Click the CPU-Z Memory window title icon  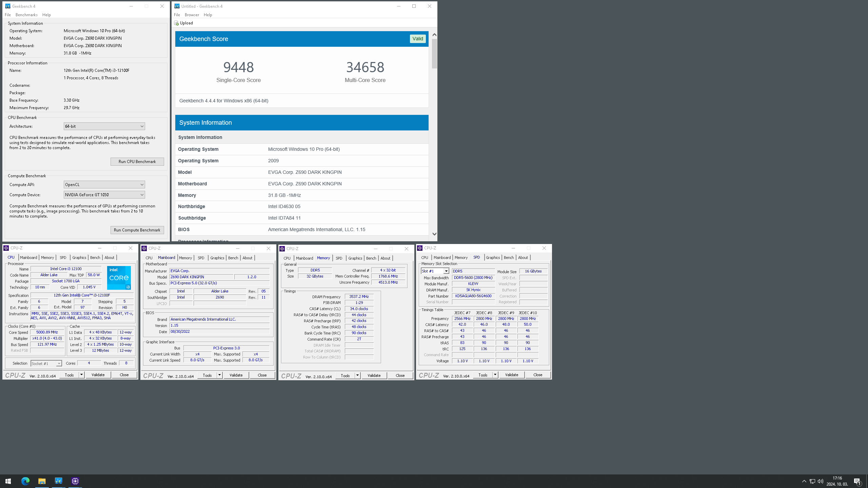click(282, 249)
